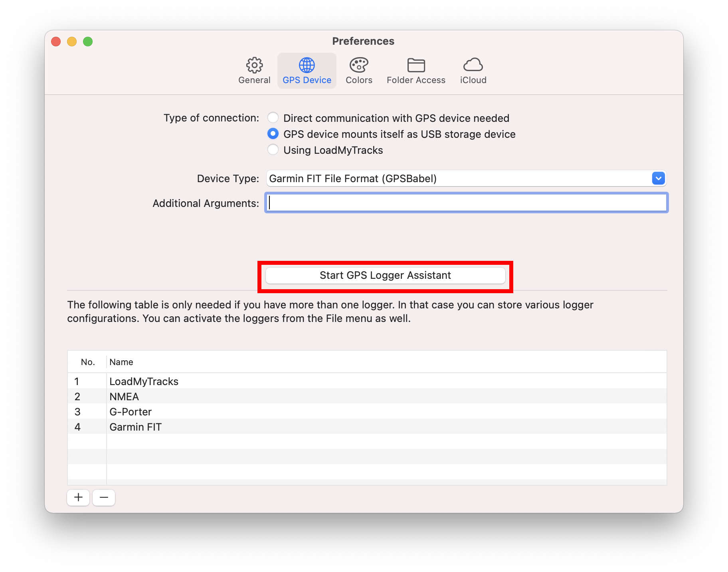Click the Name column header
Image resolution: width=728 pixels, height=572 pixels.
tap(121, 362)
